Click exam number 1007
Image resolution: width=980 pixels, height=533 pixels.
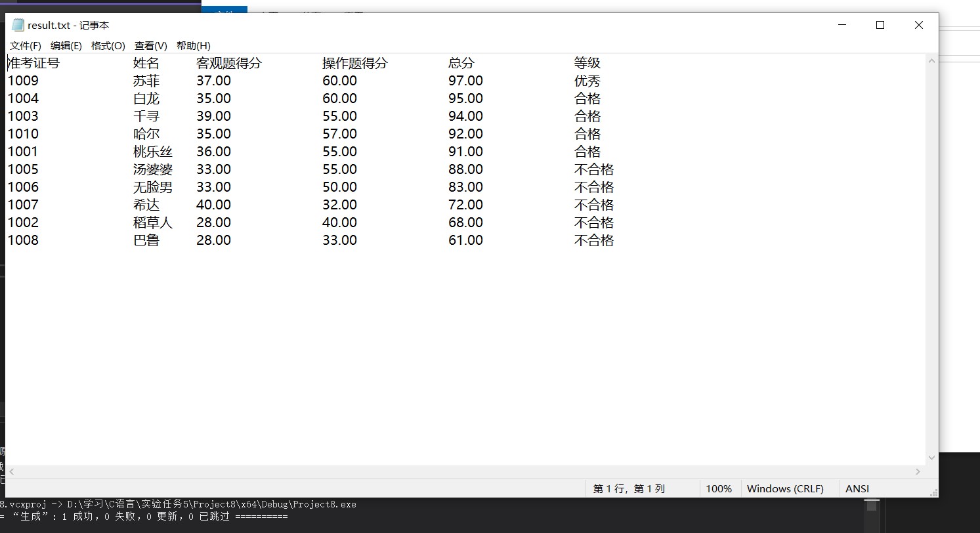point(23,205)
